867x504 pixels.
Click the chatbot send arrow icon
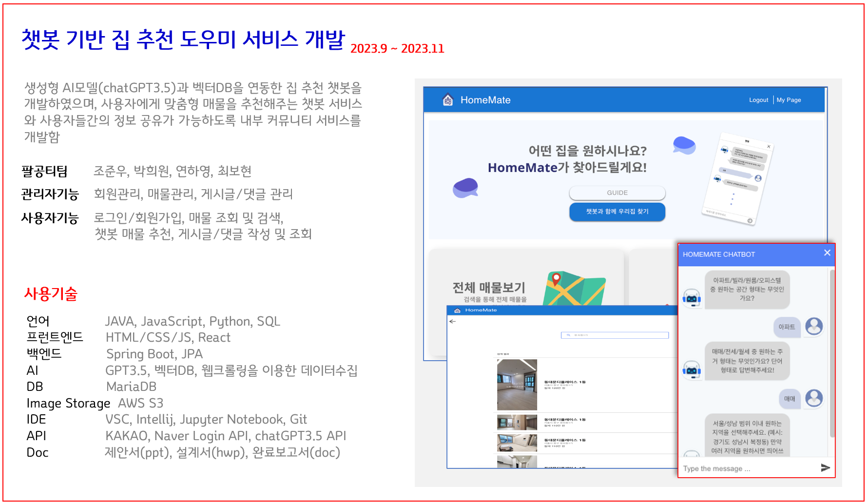[825, 468]
